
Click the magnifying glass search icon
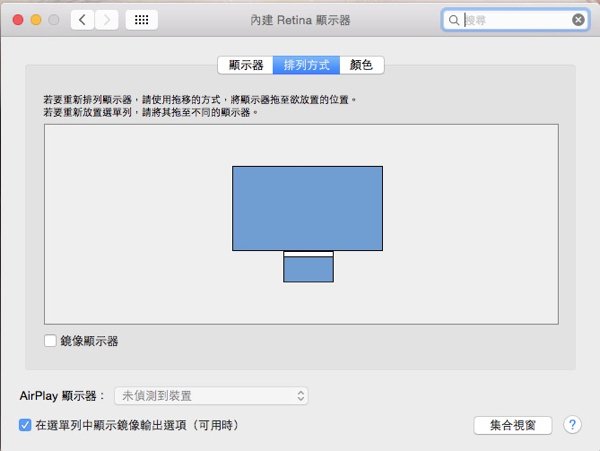pyautogui.click(x=454, y=20)
